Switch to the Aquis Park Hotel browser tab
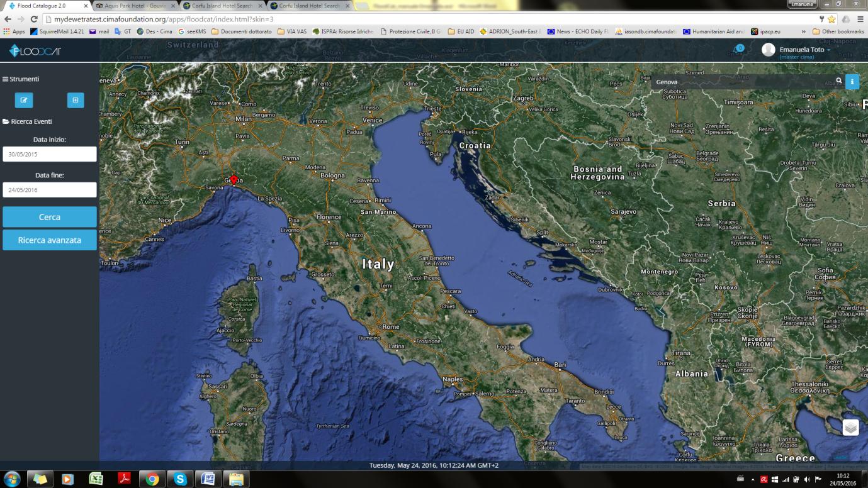 pos(135,6)
